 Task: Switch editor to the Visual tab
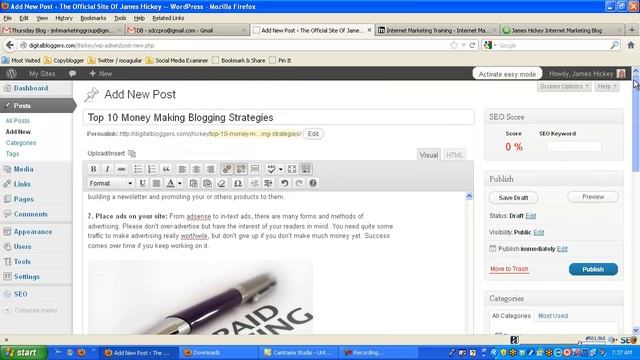429,155
